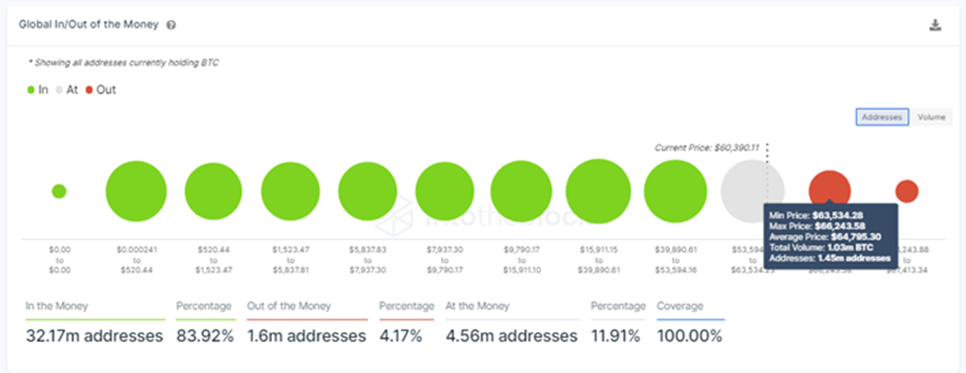Click the 4.17% percentage value
Viewport: 966px width, 373px height.
(401, 336)
